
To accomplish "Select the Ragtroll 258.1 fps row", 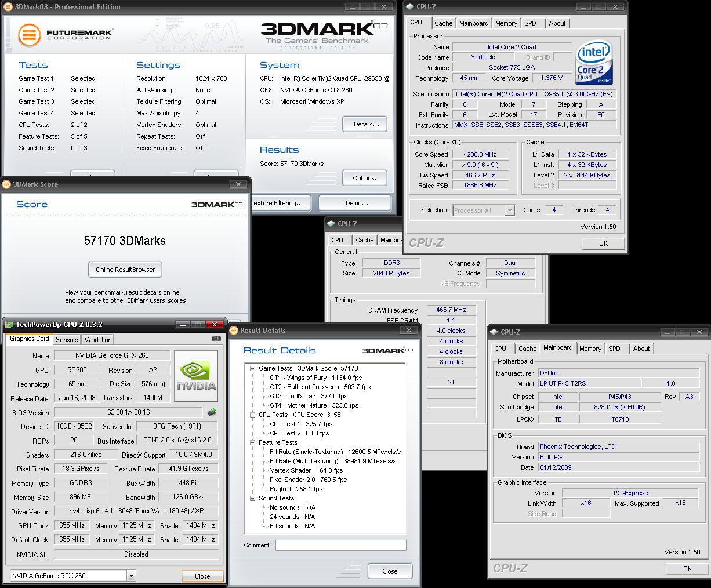I will (296, 489).
